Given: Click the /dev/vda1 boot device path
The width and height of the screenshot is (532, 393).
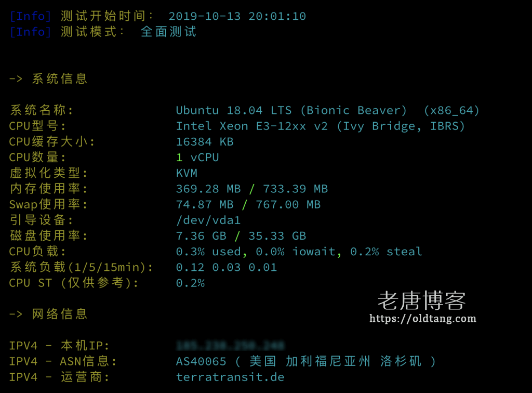Looking at the screenshot, I should pyautogui.click(x=208, y=220).
